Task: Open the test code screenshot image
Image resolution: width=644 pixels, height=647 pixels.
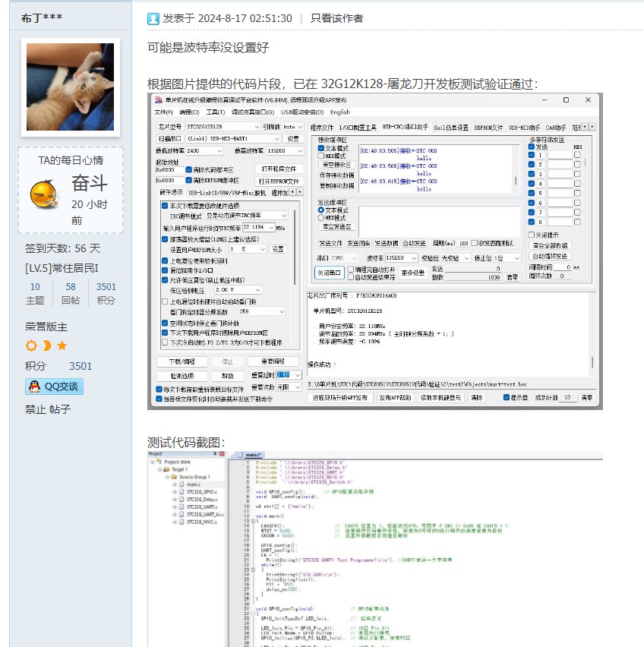Action: pos(375,549)
